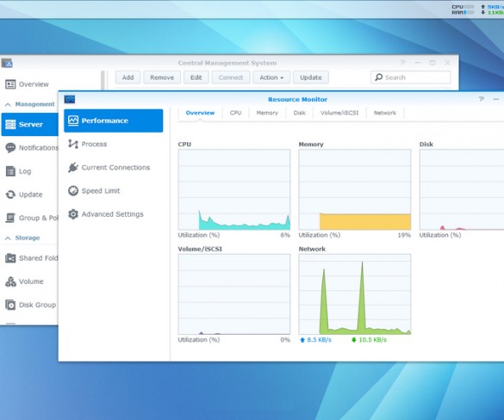Click the Resource Monitor title bar app icon
The height and width of the screenshot is (420, 504).
(x=70, y=99)
